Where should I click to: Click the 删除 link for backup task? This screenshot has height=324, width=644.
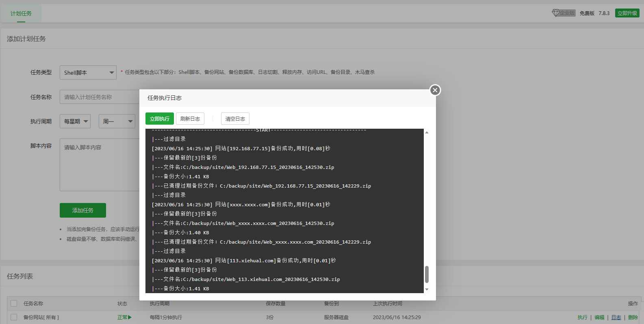point(633,318)
